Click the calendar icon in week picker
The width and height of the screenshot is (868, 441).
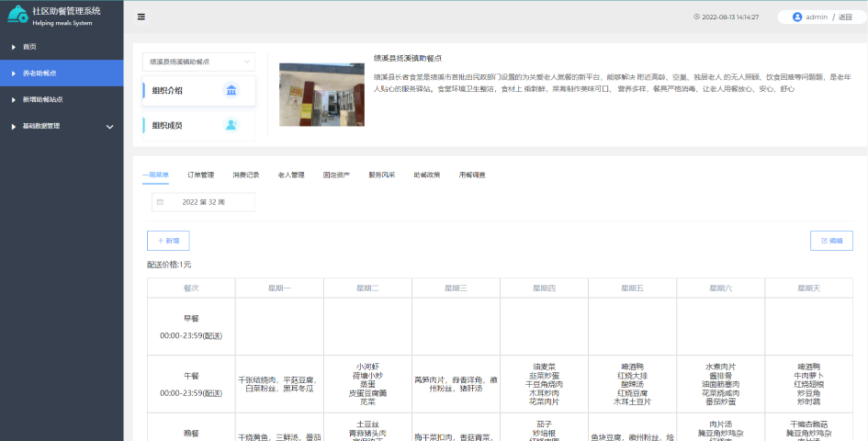(161, 201)
